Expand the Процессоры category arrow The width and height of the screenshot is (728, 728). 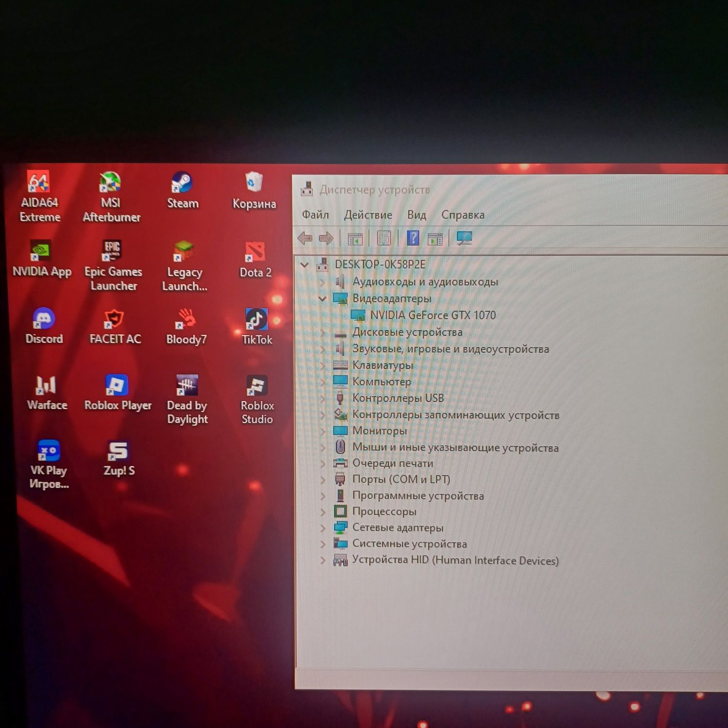tap(323, 511)
